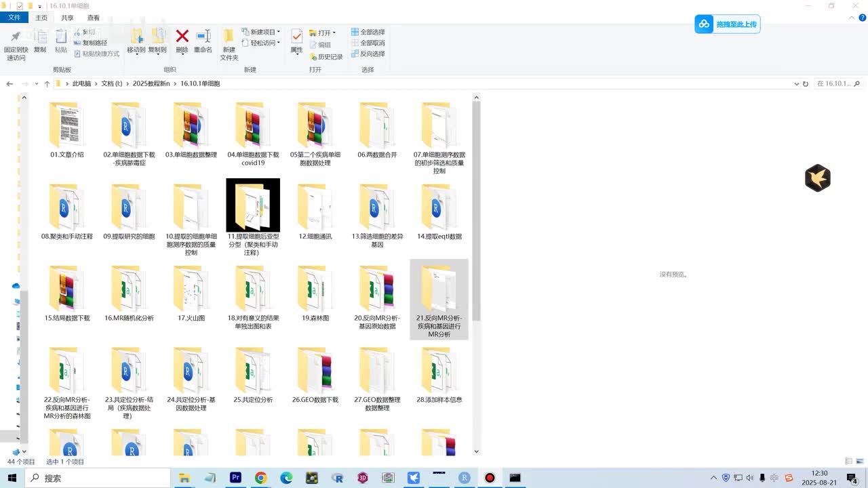The height and width of the screenshot is (488, 868).
Task: Expand the address bar history dropdown
Action: click(797, 84)
